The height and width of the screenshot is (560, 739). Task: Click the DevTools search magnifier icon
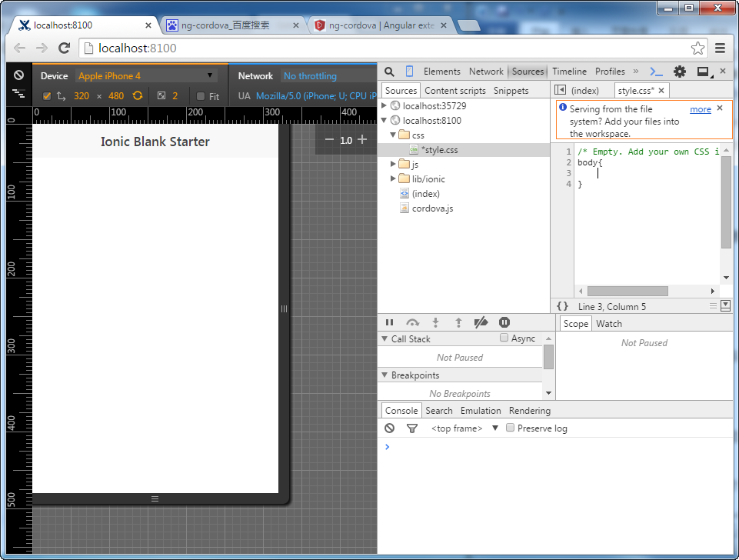389,72
